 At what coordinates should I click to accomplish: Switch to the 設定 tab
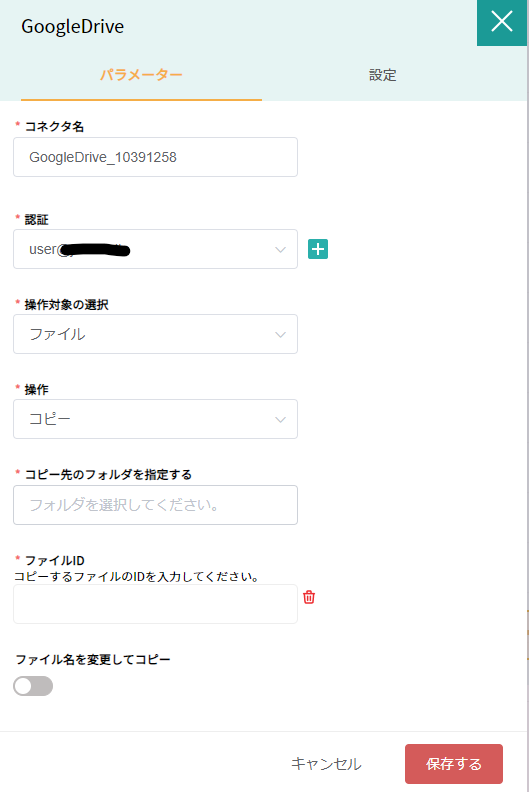pos(382,75)
